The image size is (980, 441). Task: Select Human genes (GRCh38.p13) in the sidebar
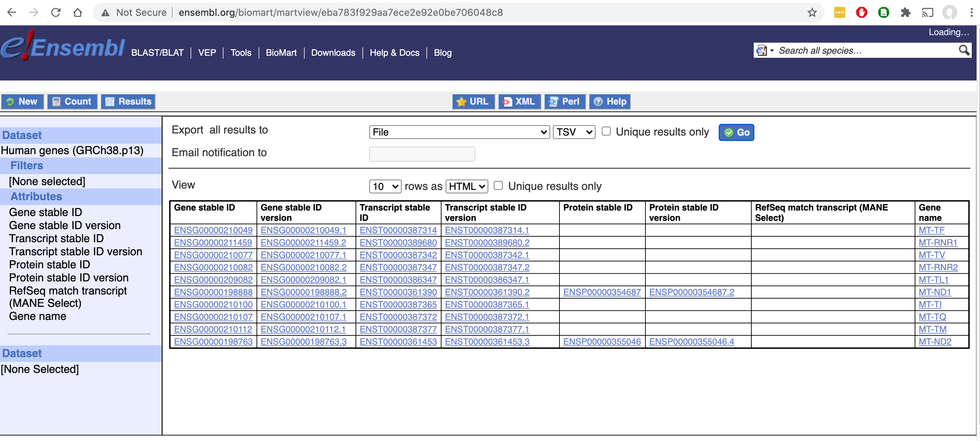pyautogui.click(x=72, y=150)
